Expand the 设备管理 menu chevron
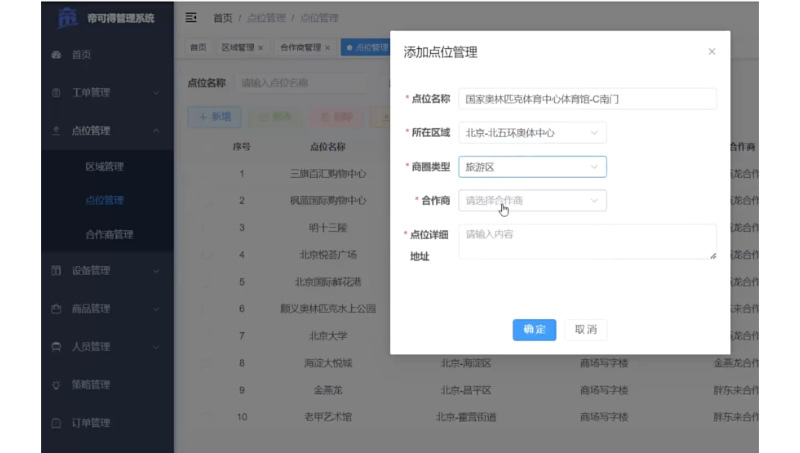800x453 pixels. pyautogui.click(x=156, y=271)
